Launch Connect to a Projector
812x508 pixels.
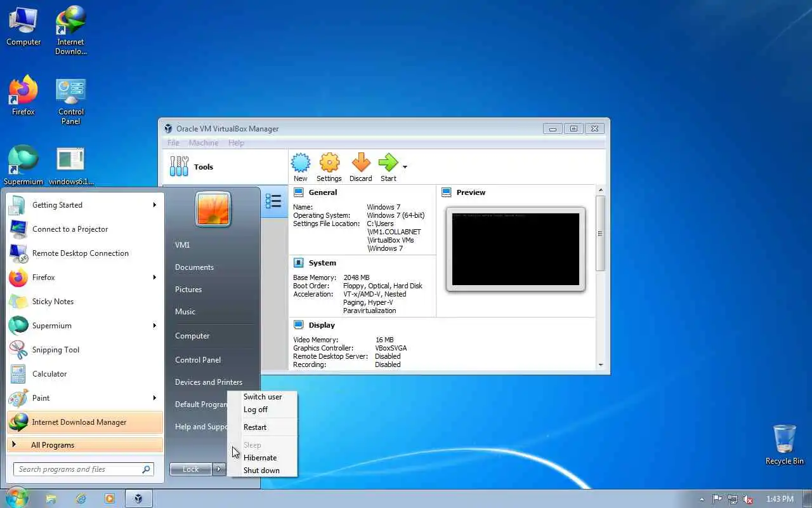(85, 229)
